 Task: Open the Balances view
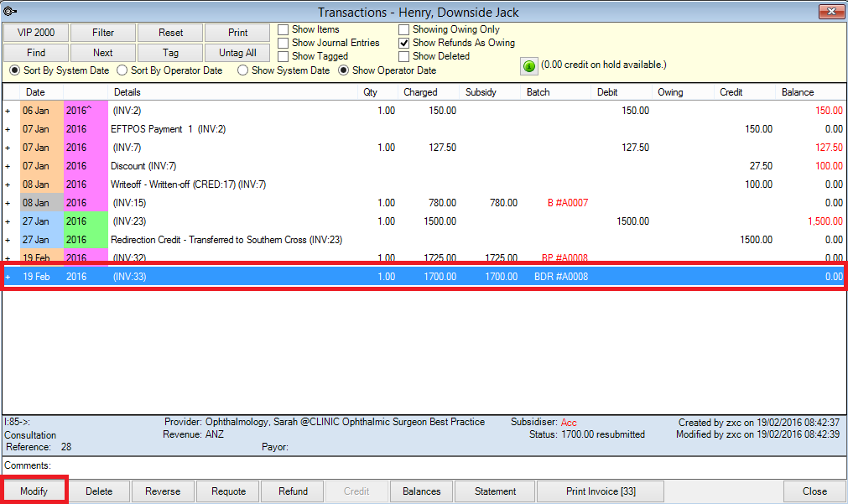click(421, 491)
